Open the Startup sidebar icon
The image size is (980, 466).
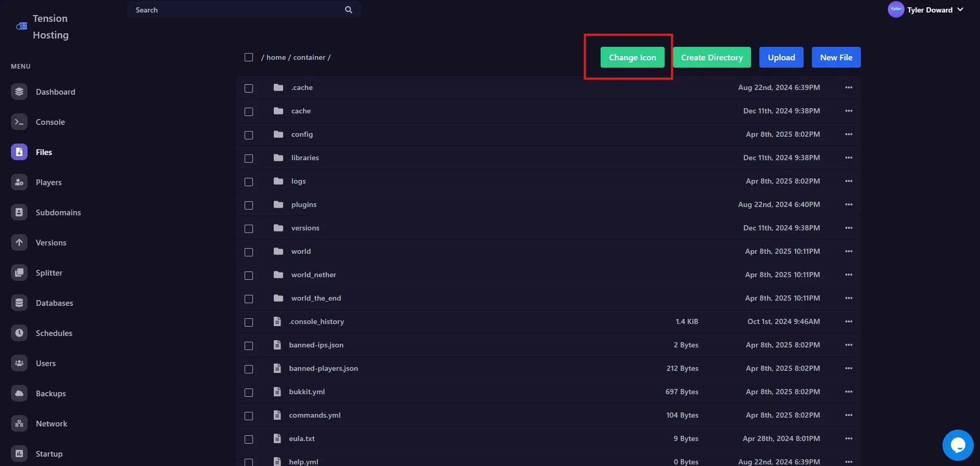click(x=19, y=454)
